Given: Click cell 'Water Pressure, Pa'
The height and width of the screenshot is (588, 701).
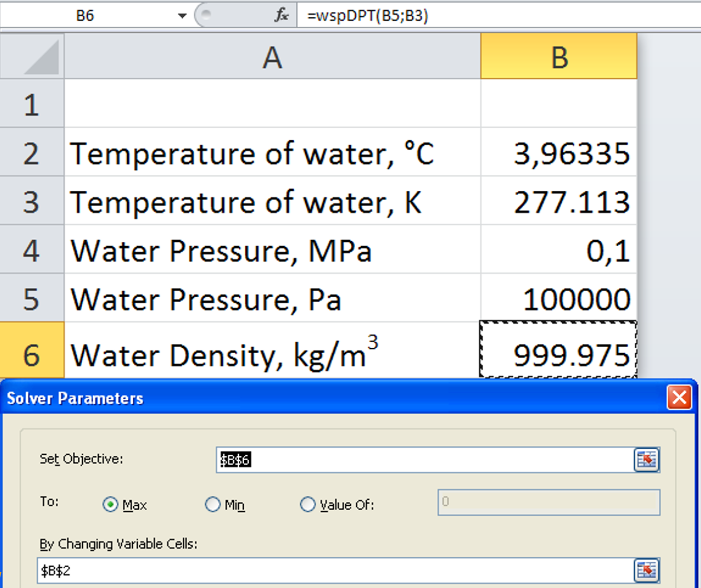Looking at the screenshot, I should [272, 298].
